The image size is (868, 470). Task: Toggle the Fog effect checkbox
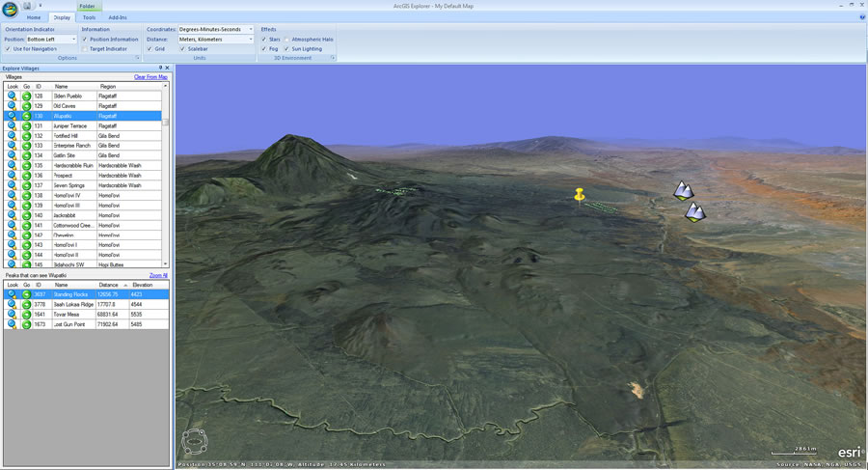264,49
